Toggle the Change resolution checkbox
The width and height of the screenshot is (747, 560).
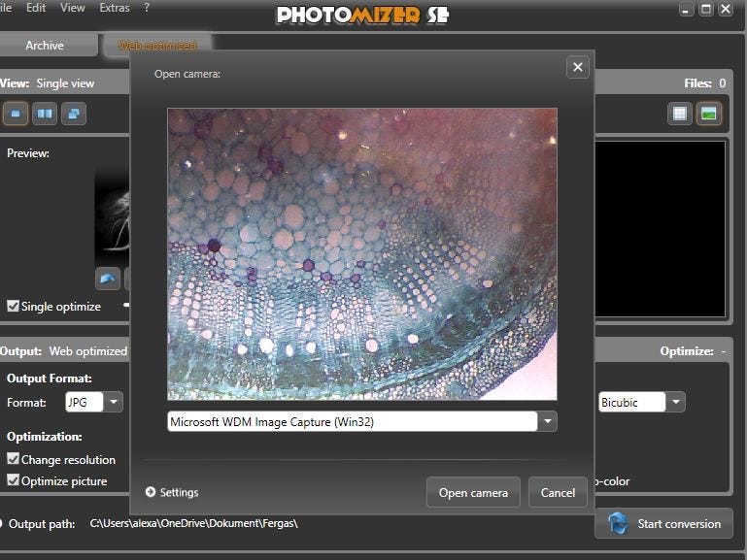click(13, 459)
